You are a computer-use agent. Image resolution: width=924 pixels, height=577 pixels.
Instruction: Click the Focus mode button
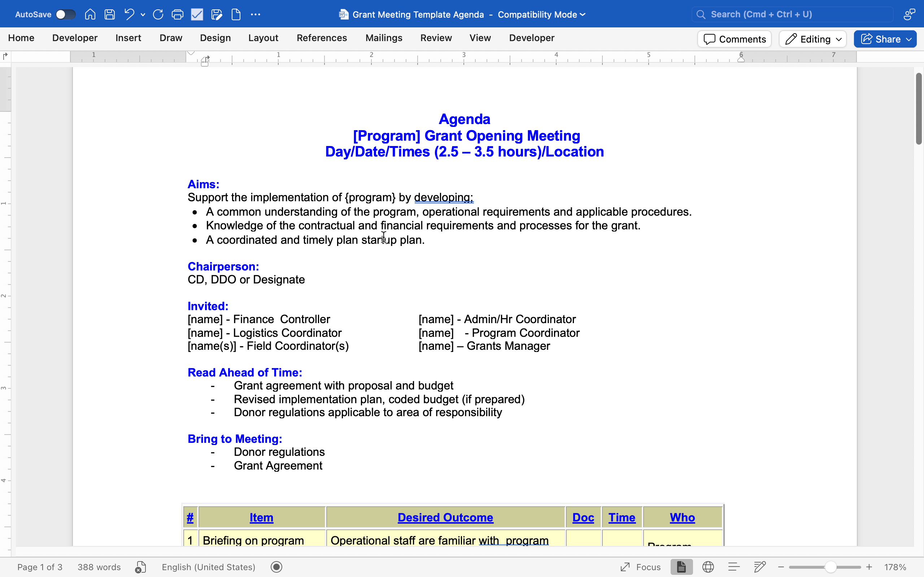click(x=641, y=567)
